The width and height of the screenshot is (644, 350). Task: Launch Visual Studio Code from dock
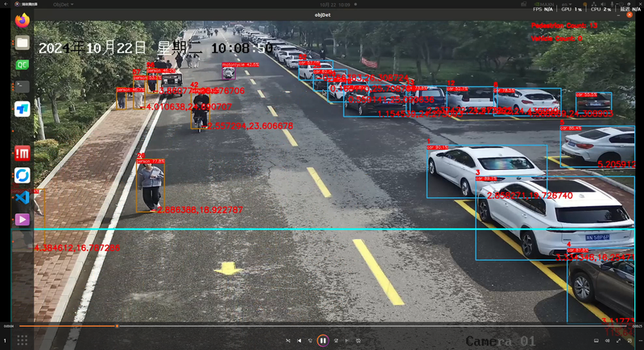tap(23, 198)
